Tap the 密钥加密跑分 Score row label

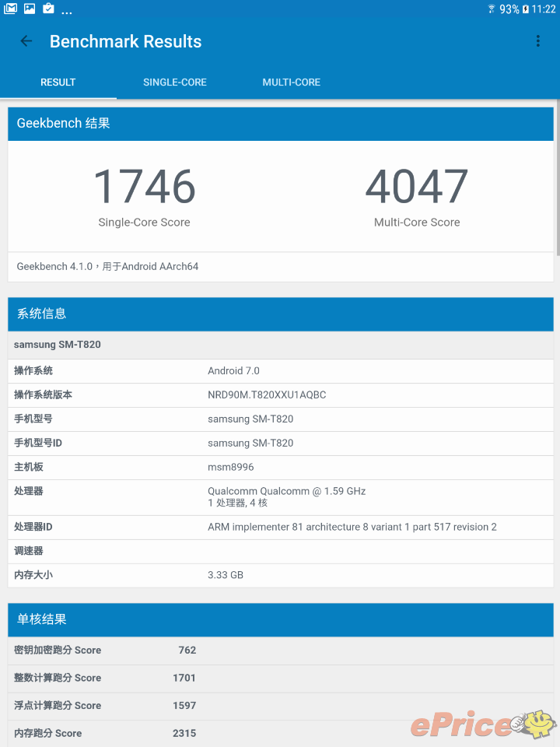pyautogui.click(x=58, y=651)
